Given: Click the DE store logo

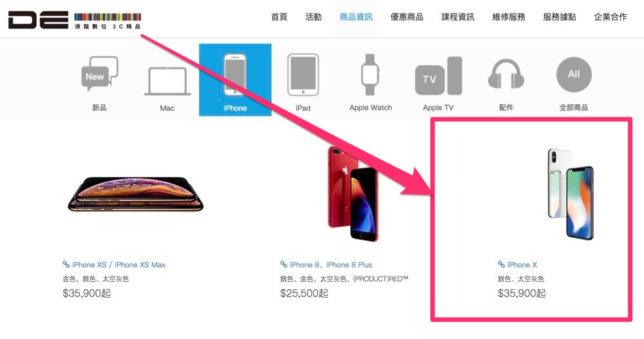Looking at the screenshot, I should pyautogui.click(x=75, y=21).
